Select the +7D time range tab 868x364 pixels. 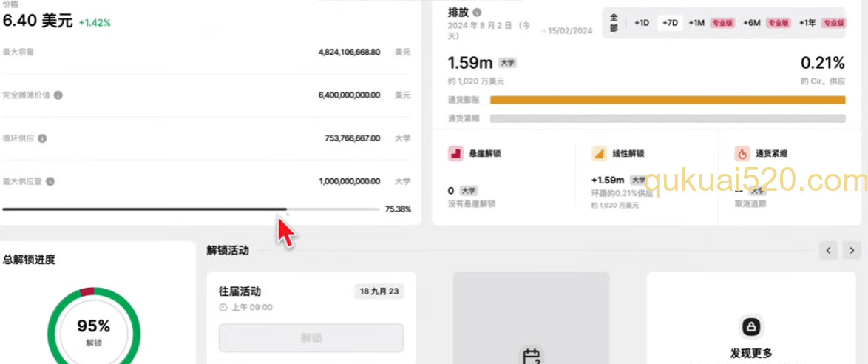[x=670, y=23]
